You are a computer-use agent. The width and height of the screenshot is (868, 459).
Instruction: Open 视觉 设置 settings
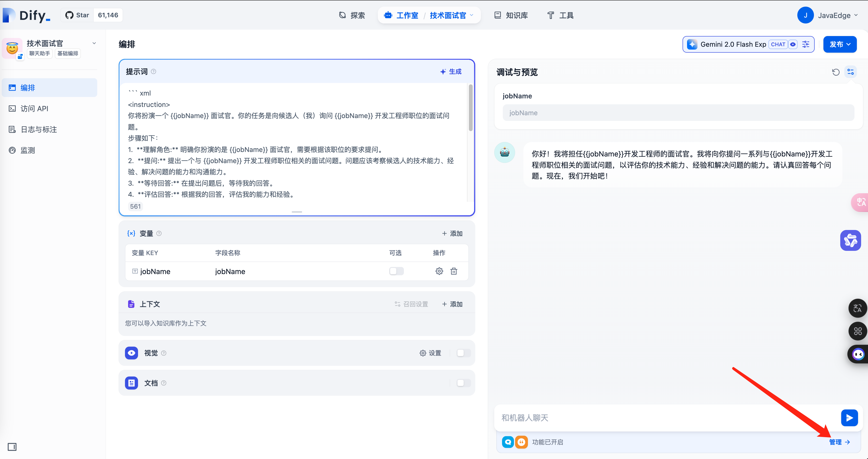click(x=430, y=353)
